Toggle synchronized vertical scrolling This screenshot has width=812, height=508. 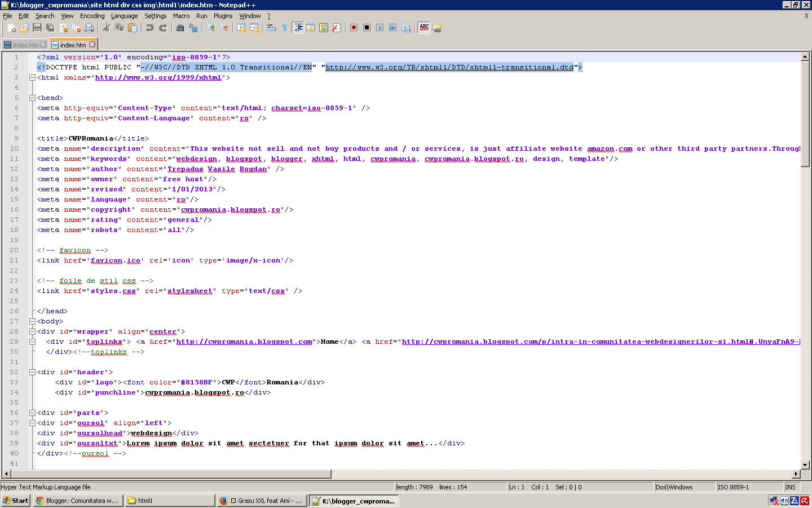tap(241, 28)
